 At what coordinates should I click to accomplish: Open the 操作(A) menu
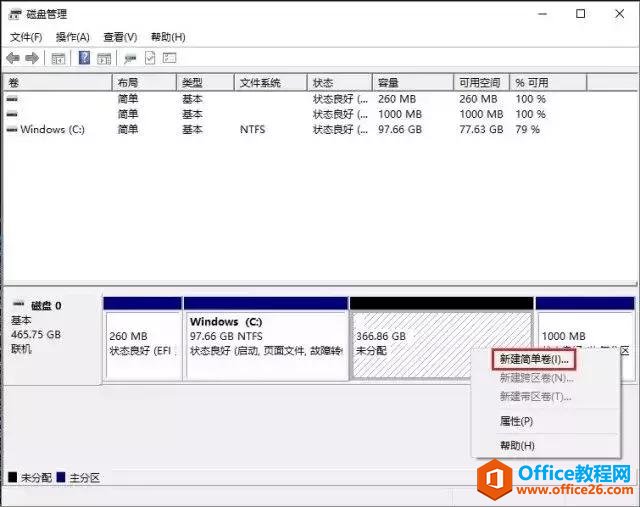pyautogui.click(x=73, y=37)
